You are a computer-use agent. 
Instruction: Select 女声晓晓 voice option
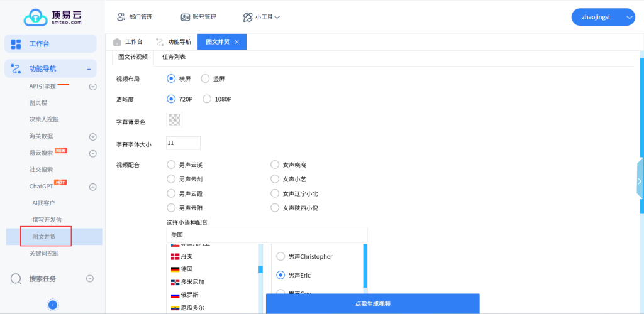[x=275, y=165]
